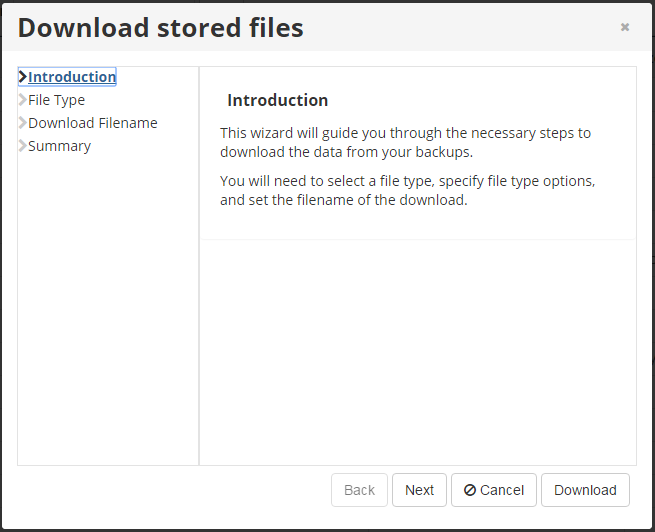Jump to the Summary step
This screenshot has width=655, height=532.
(59, 146)
